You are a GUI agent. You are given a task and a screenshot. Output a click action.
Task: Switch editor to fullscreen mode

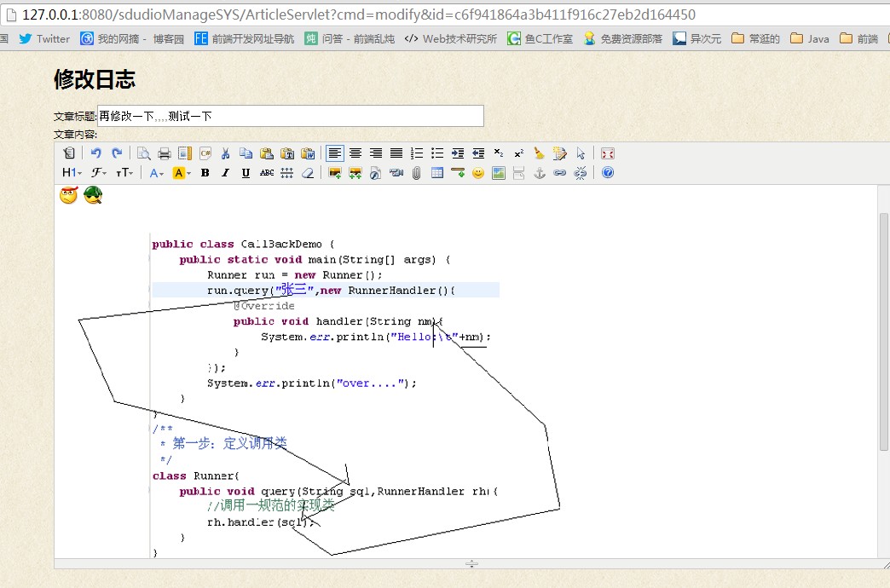[607, 153]
